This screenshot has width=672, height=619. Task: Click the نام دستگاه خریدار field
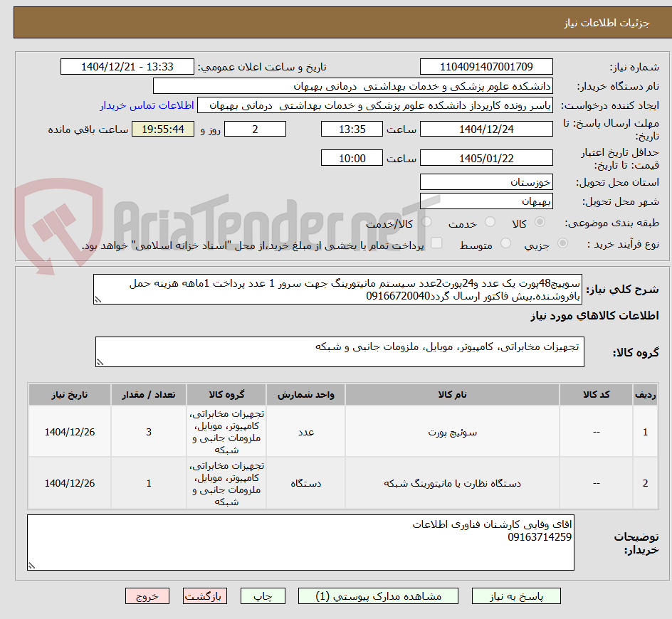click(x=352, y=86)
